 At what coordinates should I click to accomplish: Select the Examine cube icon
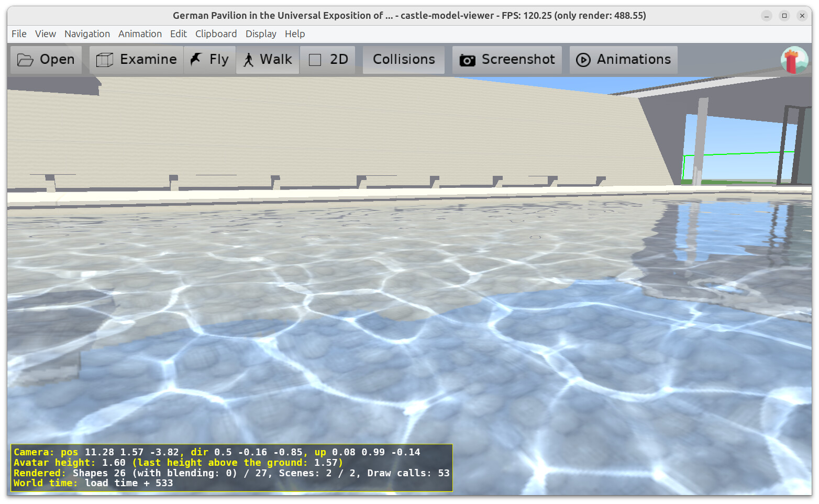click(105, 60)
